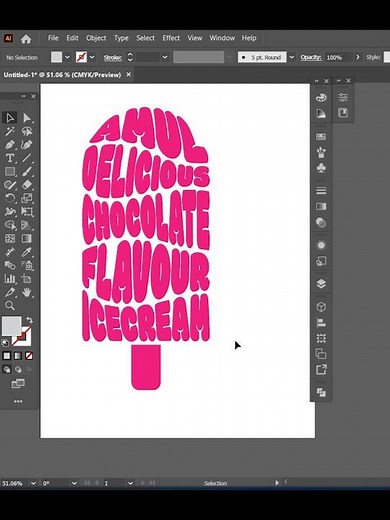The image size is (390, 520).
Task: Select the Gradient tool
Action: pos(27,238)
